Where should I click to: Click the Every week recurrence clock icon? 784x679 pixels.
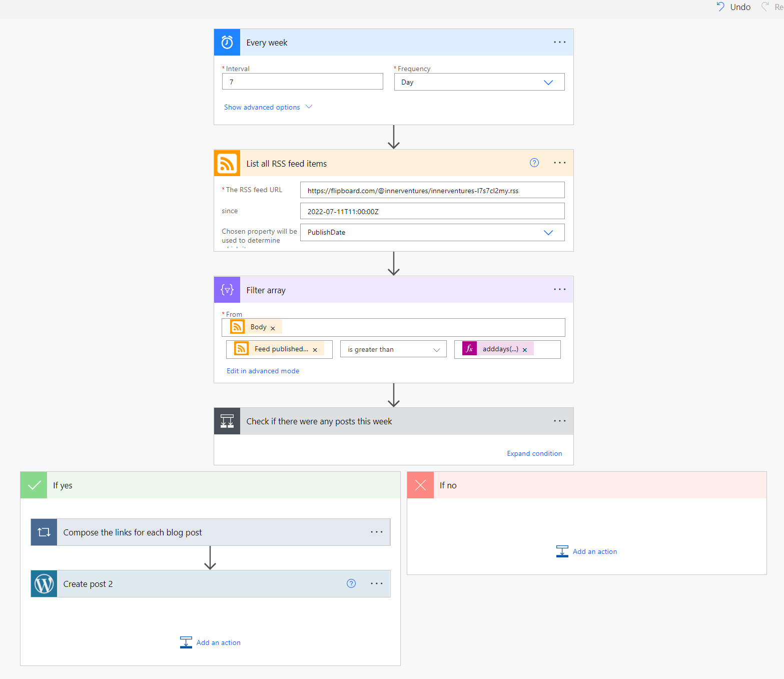227,42
